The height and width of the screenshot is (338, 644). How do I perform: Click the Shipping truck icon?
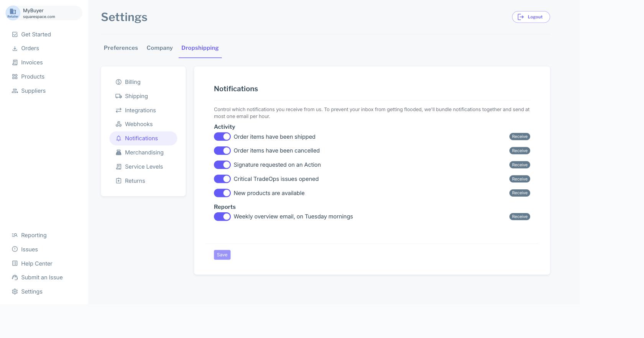(x=118, y=96)
